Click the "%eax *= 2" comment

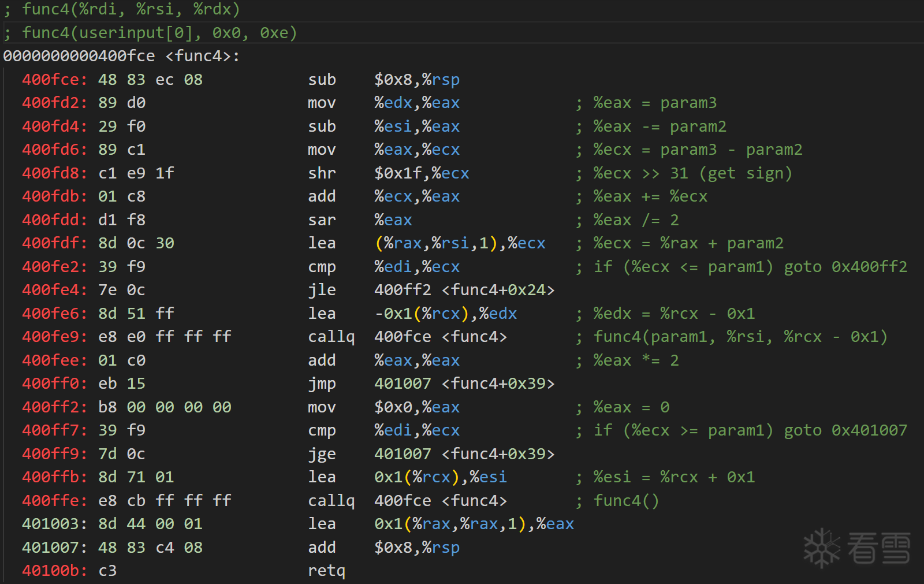point(636,360)
